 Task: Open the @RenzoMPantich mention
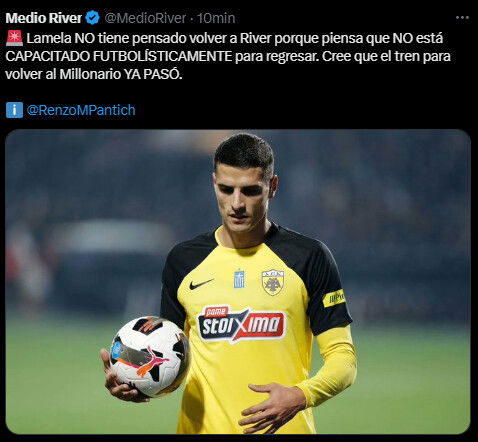tap(81, 110)
